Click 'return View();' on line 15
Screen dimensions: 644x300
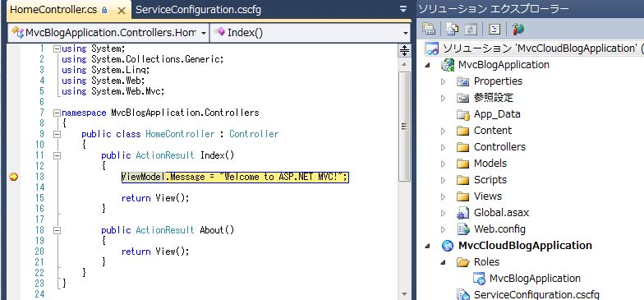tap(155, 198)
